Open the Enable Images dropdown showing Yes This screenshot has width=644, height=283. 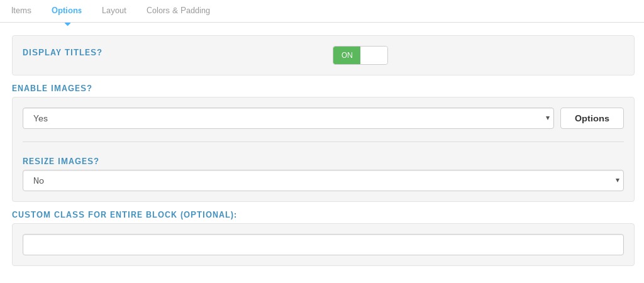288,118
